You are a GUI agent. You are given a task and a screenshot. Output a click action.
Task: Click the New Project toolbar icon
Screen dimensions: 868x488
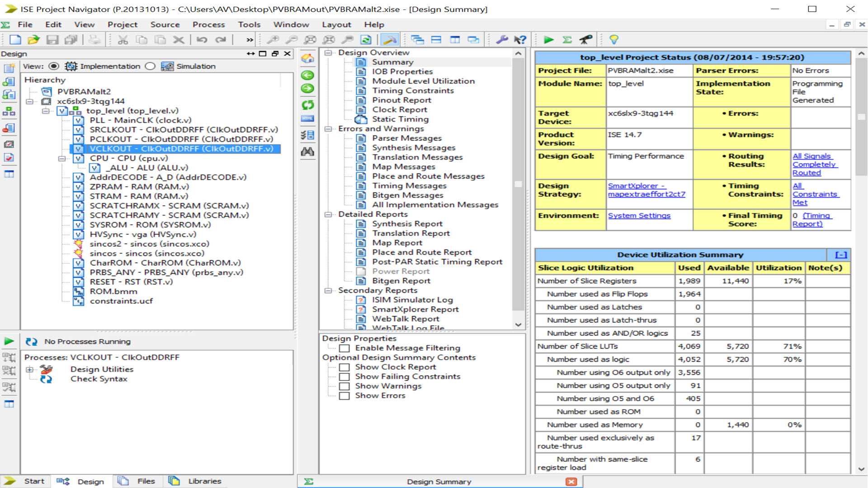(x=15, y=40)
